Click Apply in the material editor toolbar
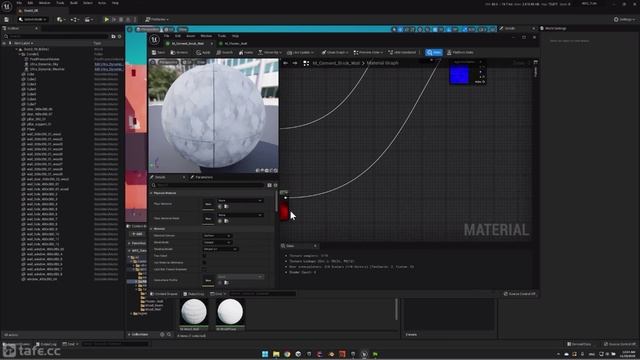 203,53
